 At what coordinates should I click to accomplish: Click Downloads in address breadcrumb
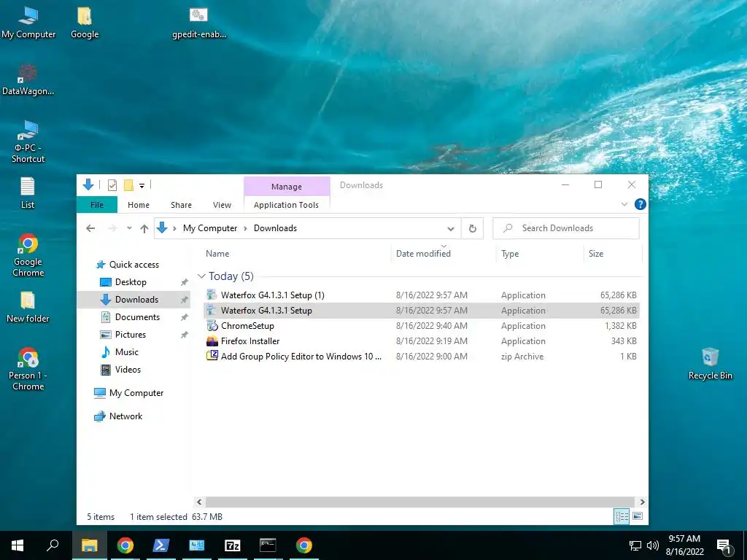pos(275,228)
